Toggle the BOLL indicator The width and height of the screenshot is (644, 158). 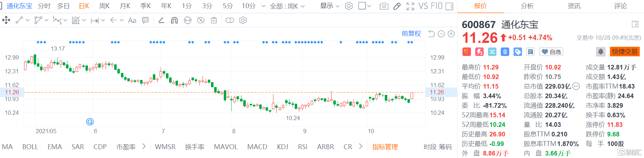tap(30, 147)
